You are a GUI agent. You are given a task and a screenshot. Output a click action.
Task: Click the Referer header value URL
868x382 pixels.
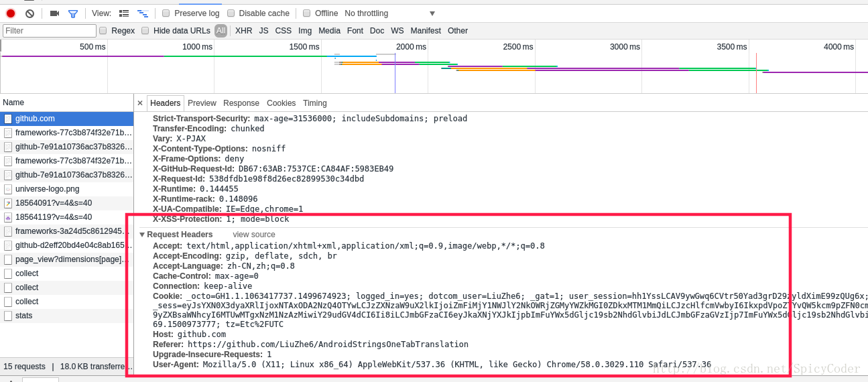click(328, 344)
